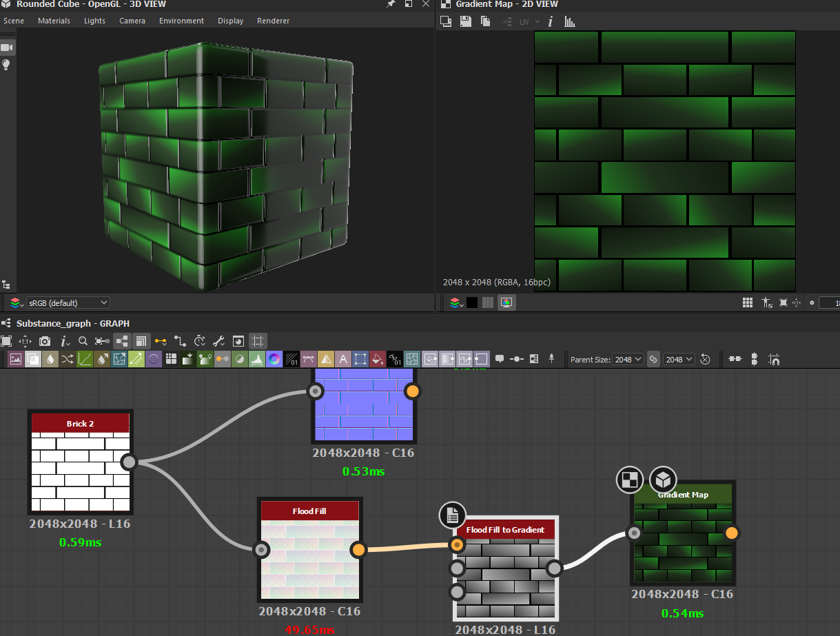Add a comment with speech bubble icon
The width and height of the screenshot is (840, 636).
[500, 359]
